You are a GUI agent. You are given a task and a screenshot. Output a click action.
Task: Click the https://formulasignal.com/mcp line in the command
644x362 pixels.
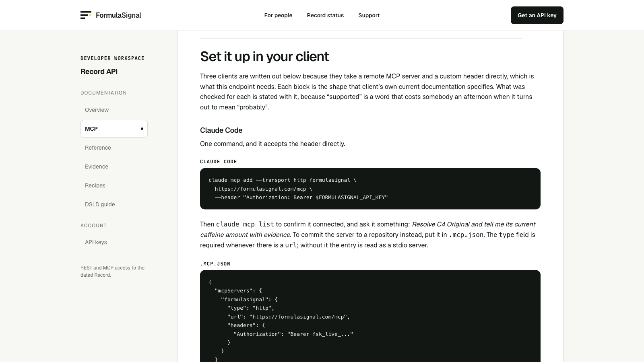click(x=263, y=189)
